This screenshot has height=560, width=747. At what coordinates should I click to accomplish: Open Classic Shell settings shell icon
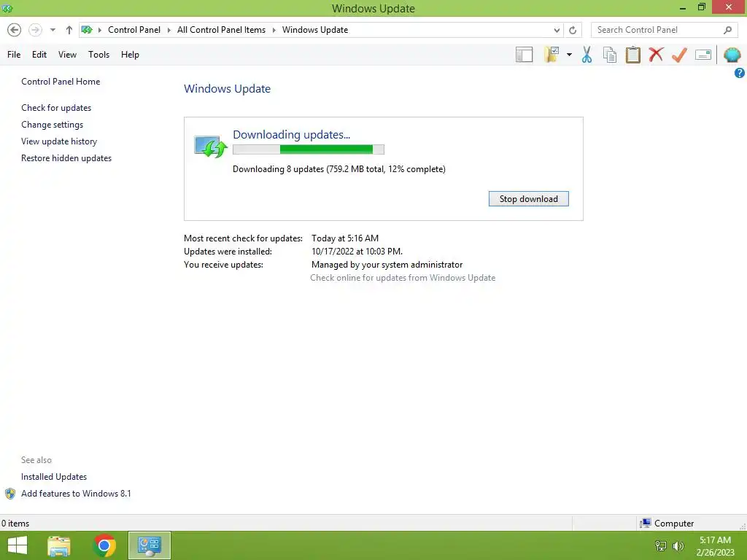pos(732,55)
